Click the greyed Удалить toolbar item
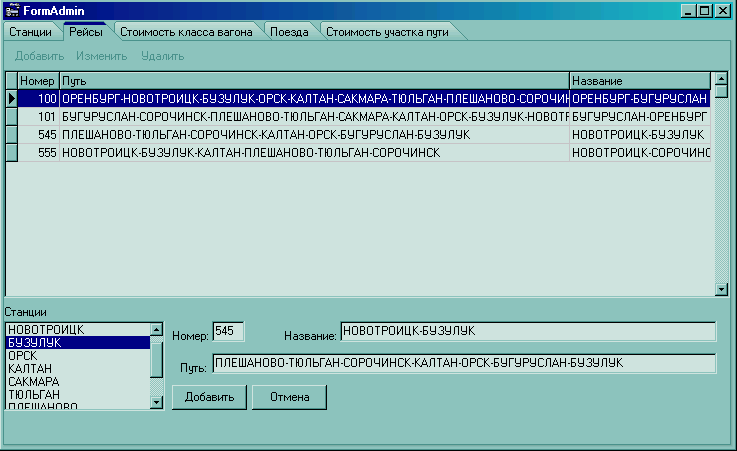The height and width of the screenshot is (451, 737). coord(163,56)
